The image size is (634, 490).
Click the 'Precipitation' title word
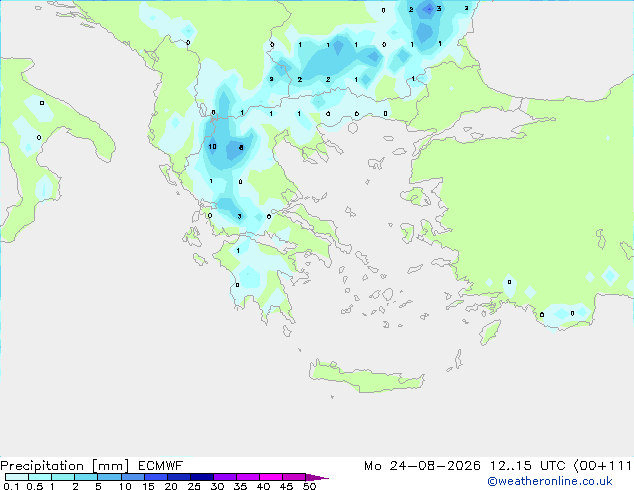pos(42,466)
